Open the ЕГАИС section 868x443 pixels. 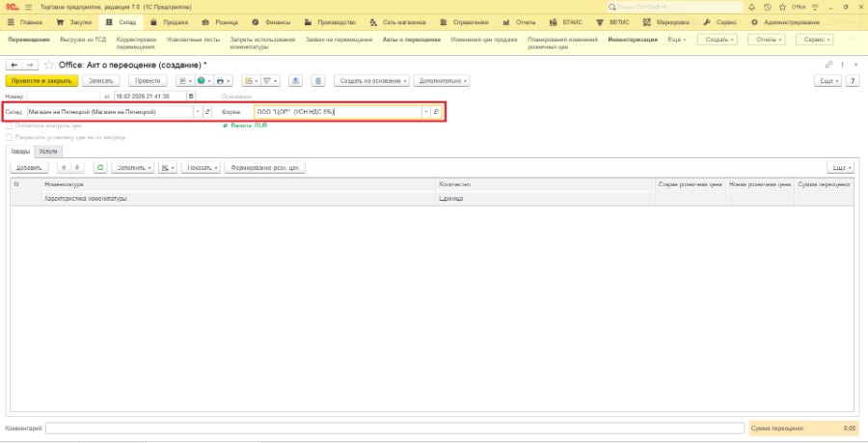(566, 23)
